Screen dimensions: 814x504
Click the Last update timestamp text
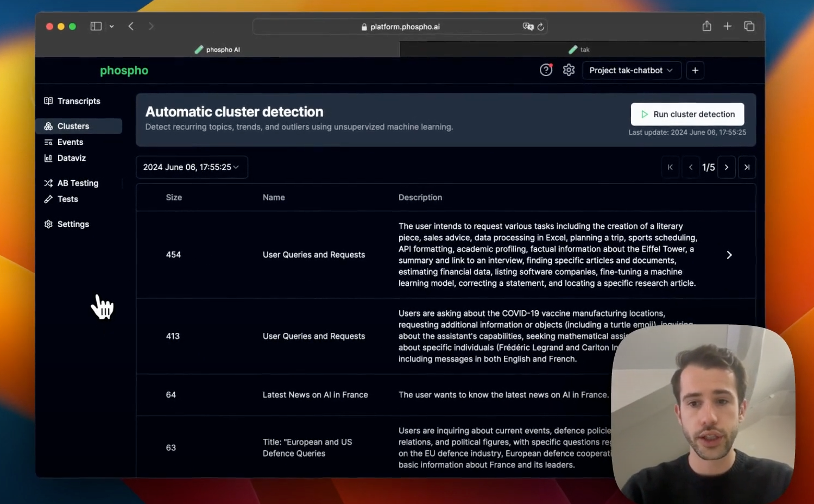click(687, 133)
